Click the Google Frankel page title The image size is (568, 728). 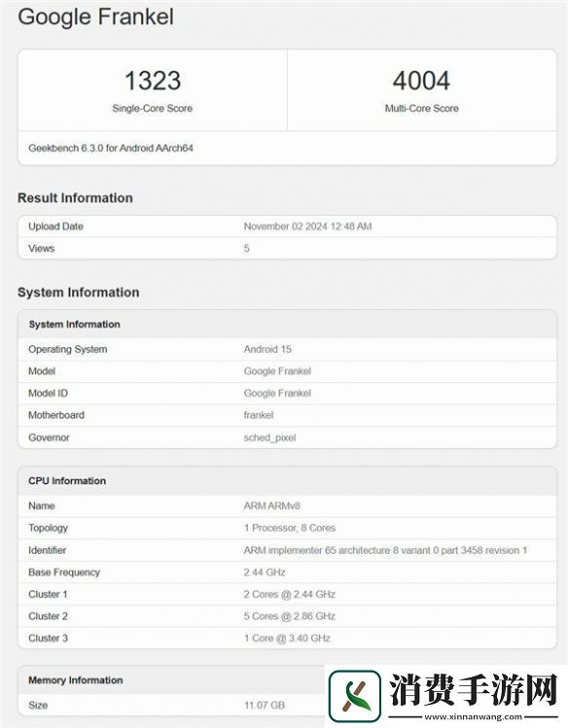(x=95, y=17)
